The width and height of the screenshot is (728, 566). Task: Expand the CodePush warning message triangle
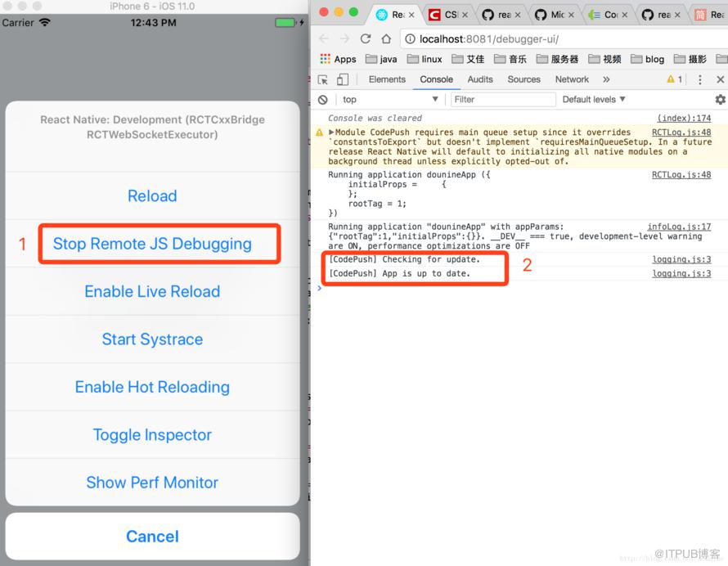pyautogui.click(x=331, y=133)
